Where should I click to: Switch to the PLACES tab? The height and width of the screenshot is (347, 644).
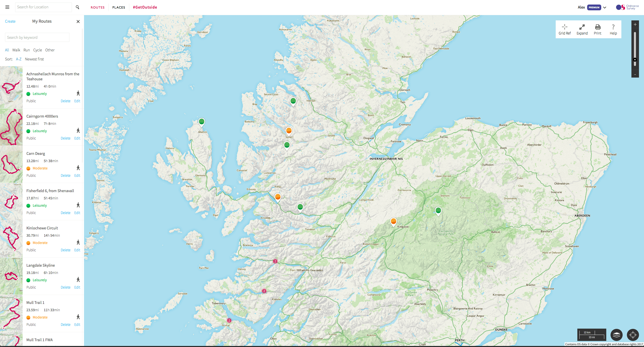coord(118,7)
